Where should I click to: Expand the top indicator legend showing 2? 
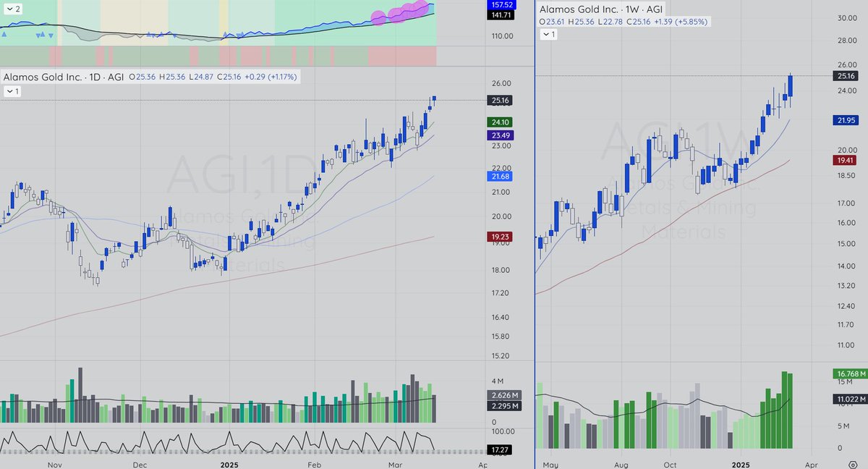12,9
